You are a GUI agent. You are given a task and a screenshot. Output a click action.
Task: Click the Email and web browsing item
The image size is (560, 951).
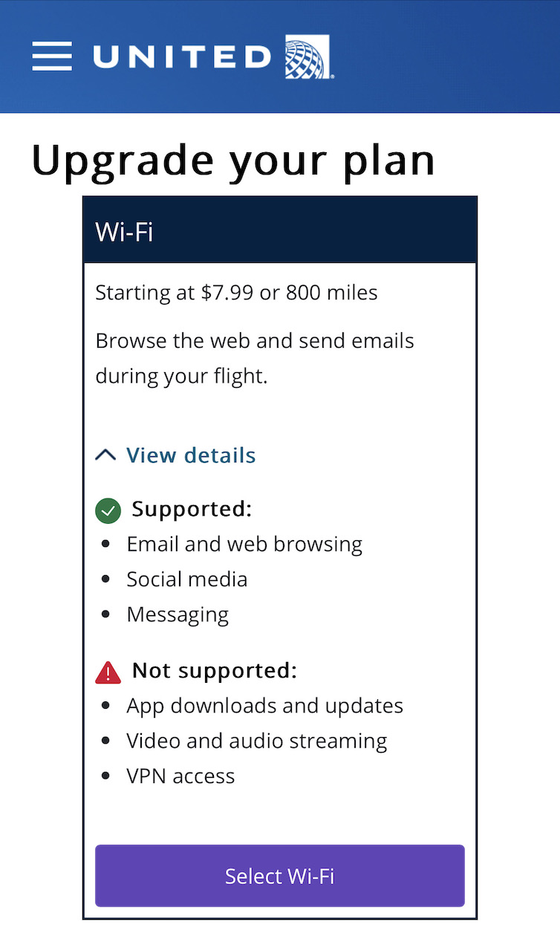click(244, 544)
